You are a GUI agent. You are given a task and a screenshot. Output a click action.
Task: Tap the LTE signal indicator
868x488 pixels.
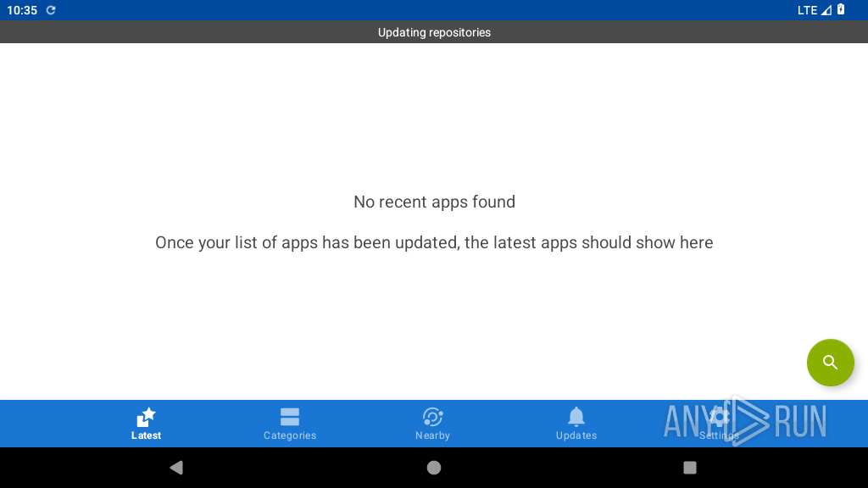tap(814, 10)
